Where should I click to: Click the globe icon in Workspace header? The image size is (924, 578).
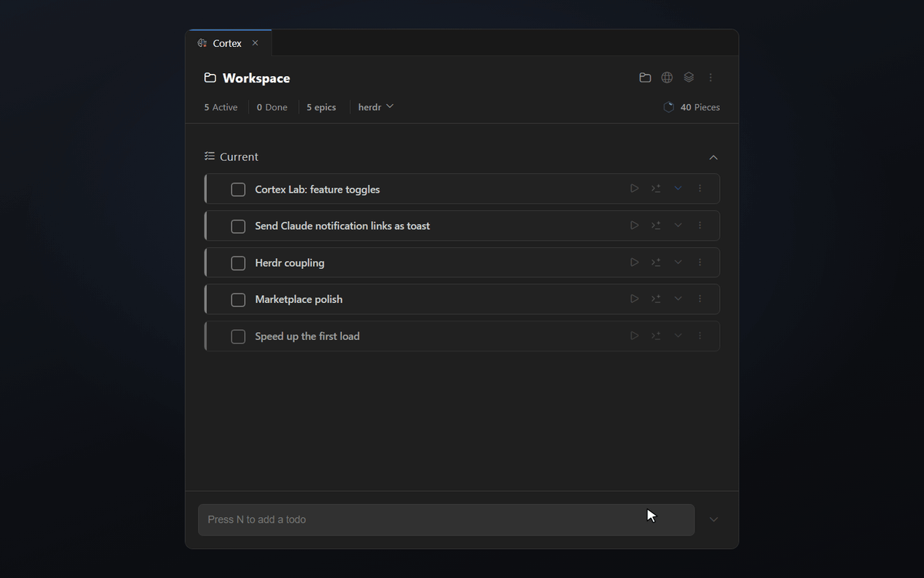(667, 77)
